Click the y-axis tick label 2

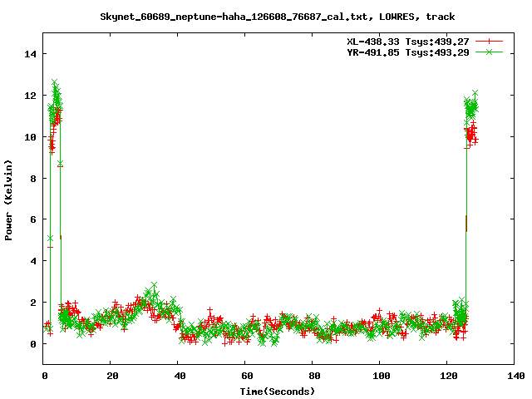[33, 303]
